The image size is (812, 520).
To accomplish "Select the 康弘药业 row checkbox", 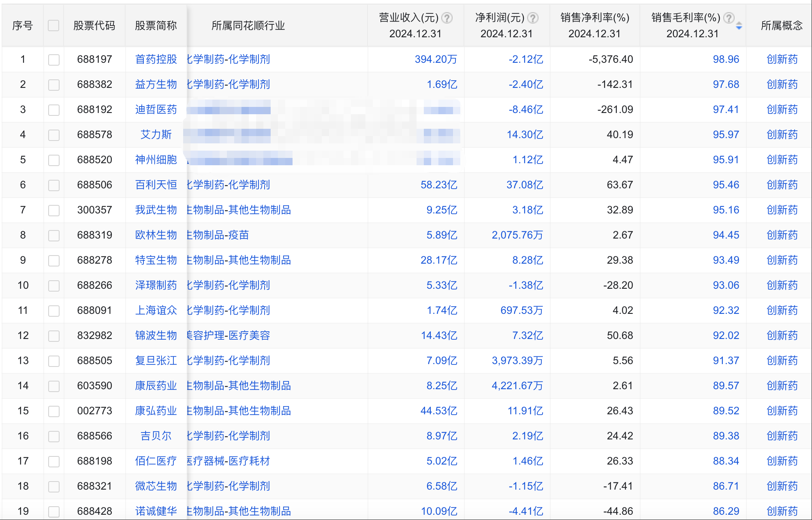I will [53, 411].
